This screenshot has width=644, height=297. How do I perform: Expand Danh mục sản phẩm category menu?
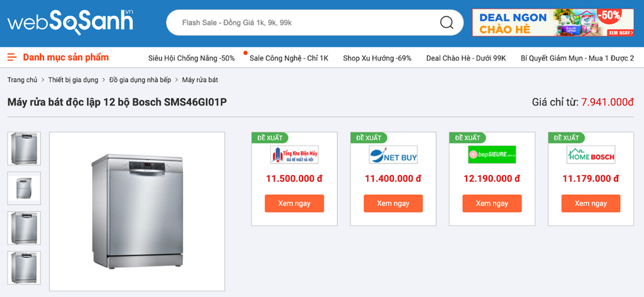[x=66, y=58]
